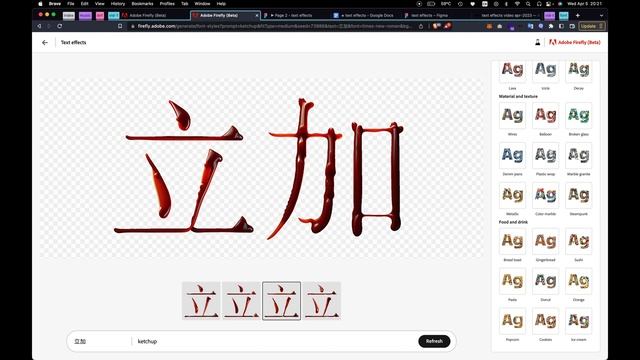Select the second generated variation thumbnail

coord(241,301)
